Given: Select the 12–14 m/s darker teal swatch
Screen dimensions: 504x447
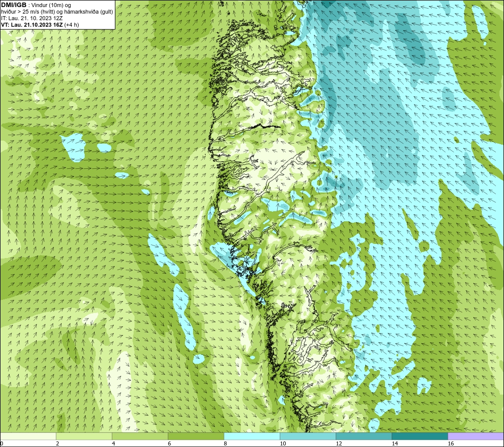Looking at the screenshot, I should tap(364, 436).
